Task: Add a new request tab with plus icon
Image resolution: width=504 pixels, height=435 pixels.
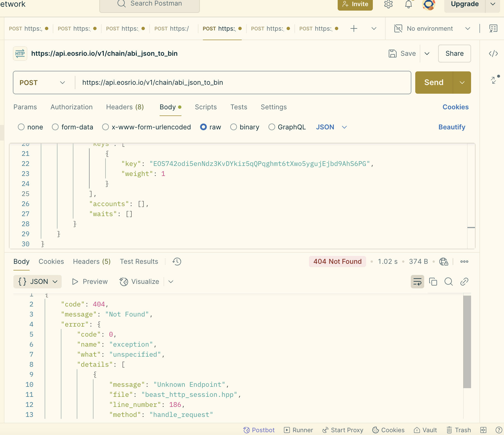Action: [354, 28]
